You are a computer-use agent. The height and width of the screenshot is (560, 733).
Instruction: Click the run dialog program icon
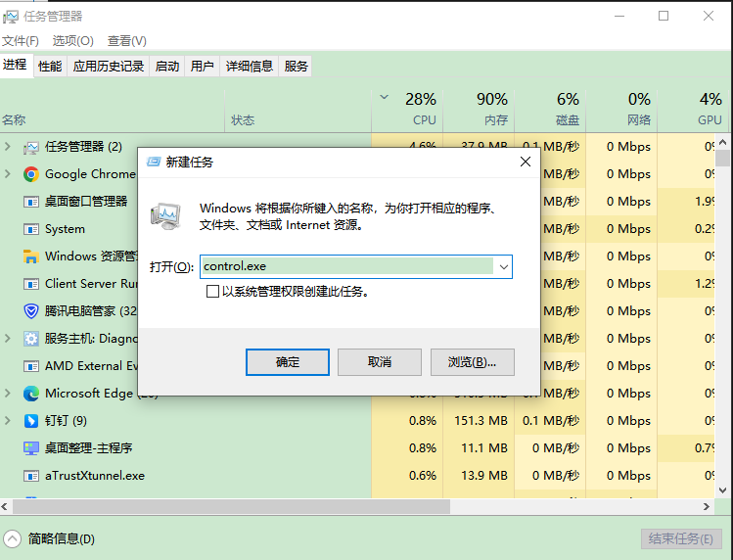click(166, 214)
